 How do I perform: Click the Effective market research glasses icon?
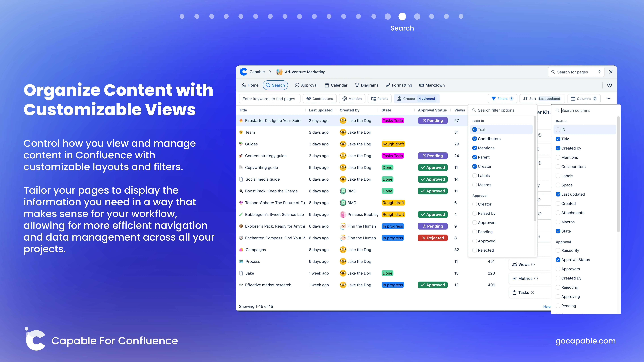[241, 285]
